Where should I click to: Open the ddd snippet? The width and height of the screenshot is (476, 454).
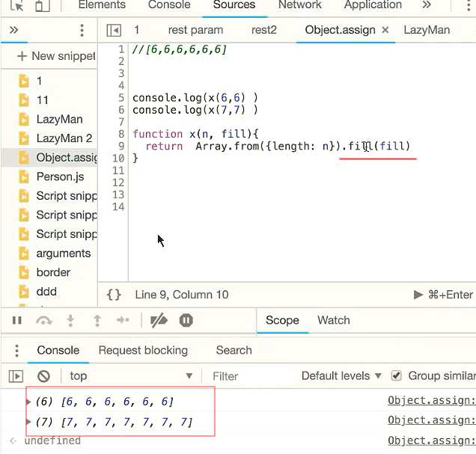click(x=46, y=292)
